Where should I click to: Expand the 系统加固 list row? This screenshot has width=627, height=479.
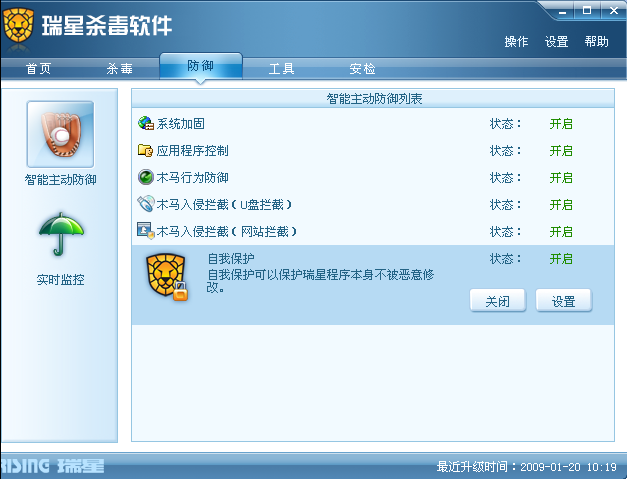click(373, 124)
